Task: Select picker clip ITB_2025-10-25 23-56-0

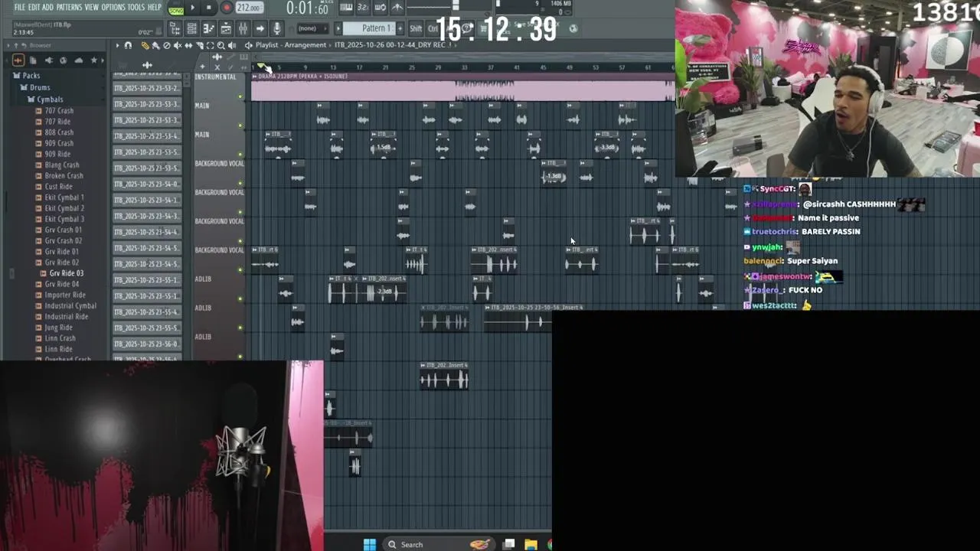Action: tap(147, 344)
